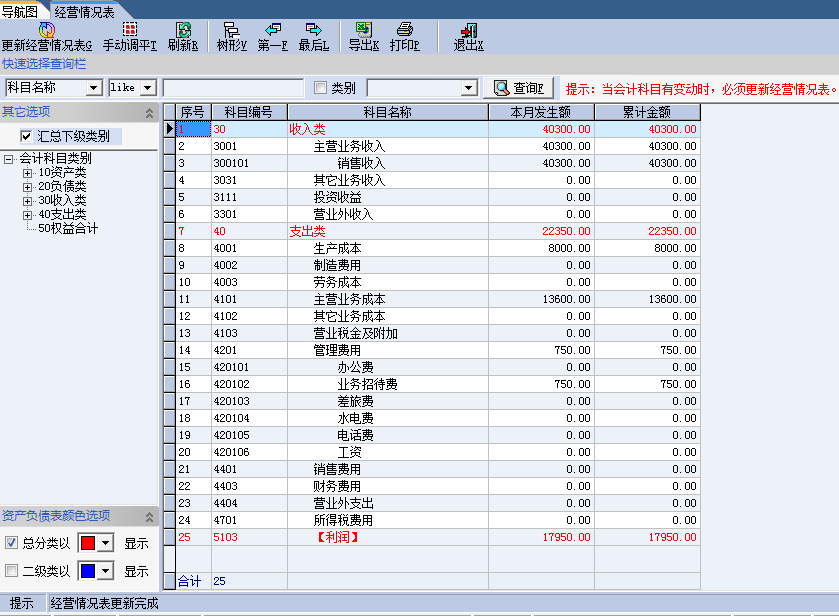Open the like operator dropdown
The height and width of the screenshot is (616, 839).
coord(148,88)
